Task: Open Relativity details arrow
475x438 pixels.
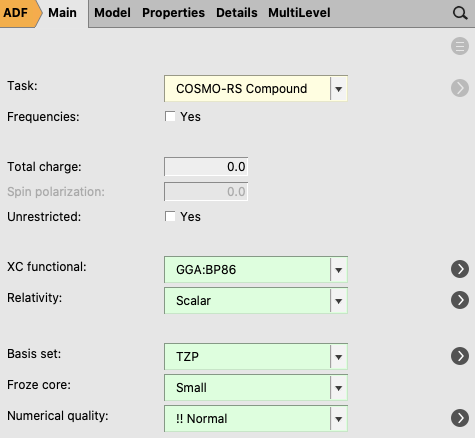Action: pos(460,300)
